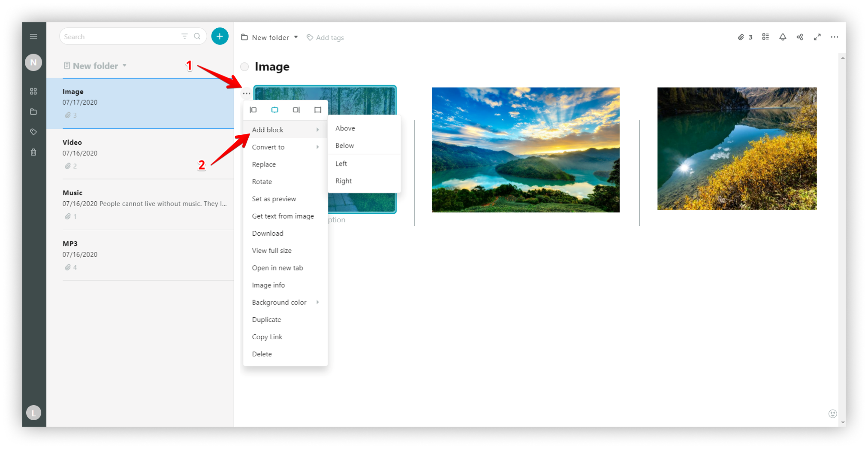
Task: Click the sunset lake landscape image
Action: (x=526, y=150)
